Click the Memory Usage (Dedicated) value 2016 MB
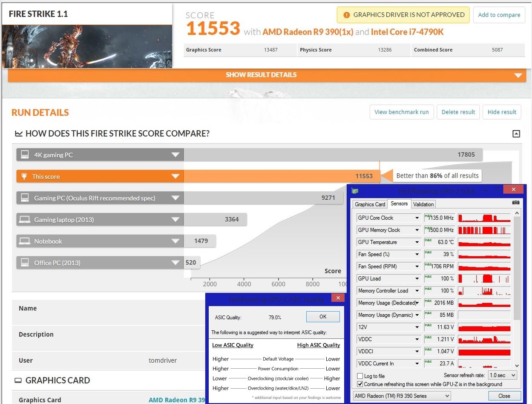This screenshot has height=404, width=532. 444,303
